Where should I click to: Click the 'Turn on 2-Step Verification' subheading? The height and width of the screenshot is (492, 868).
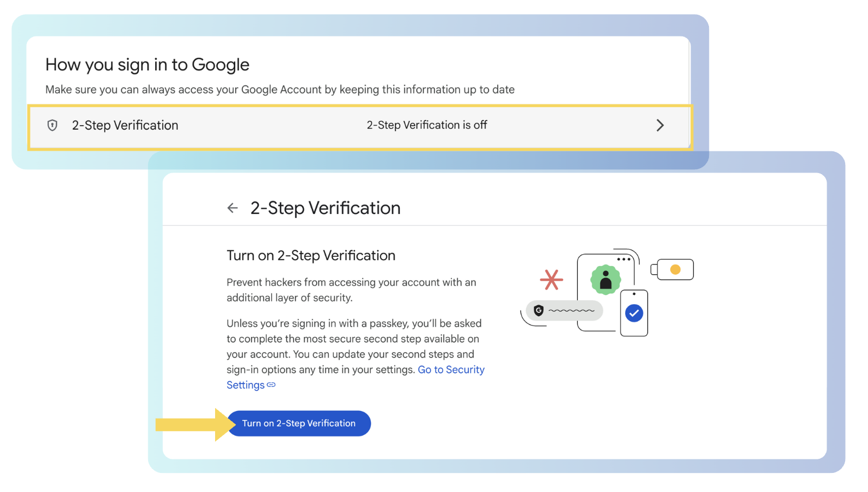pyautogui.click(x=311, y=255)
